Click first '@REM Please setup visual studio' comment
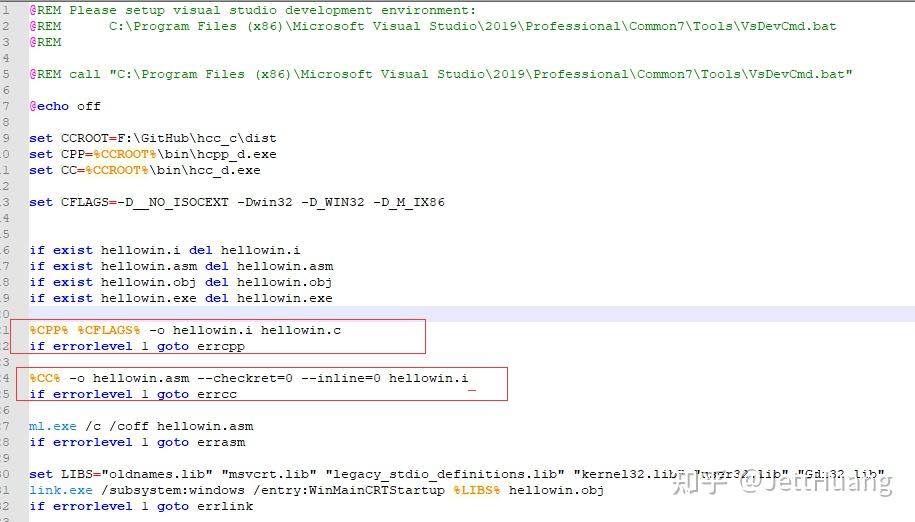 tap(253, 10)
